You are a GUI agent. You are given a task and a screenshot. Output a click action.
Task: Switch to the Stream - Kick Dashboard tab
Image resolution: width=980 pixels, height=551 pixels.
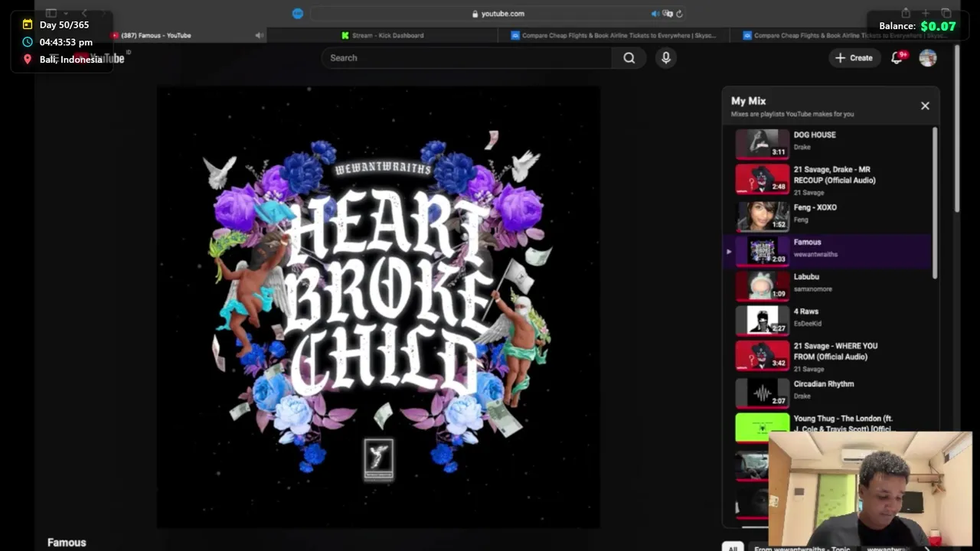[383, 35]
